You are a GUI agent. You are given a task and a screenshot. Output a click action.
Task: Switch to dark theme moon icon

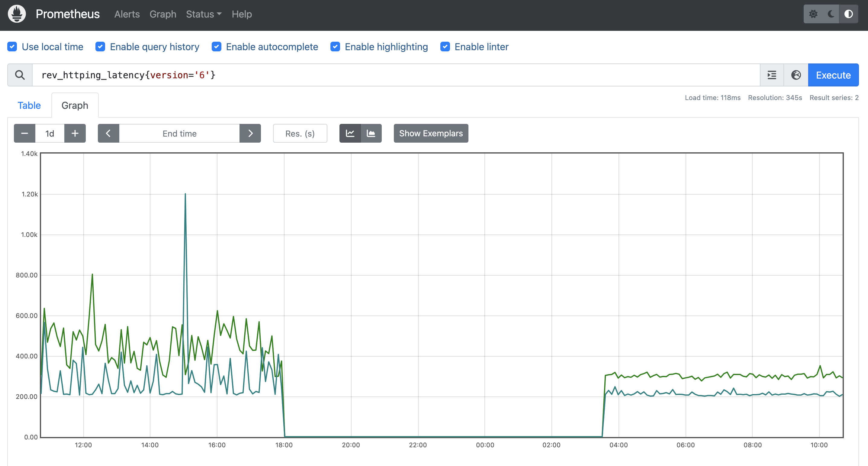pyautogui.click(x=831, y=14)
